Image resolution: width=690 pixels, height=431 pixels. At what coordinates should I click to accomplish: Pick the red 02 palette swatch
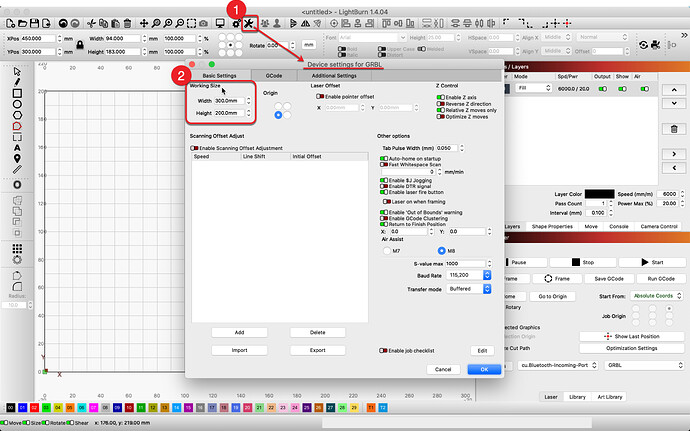tap(34, 408)
